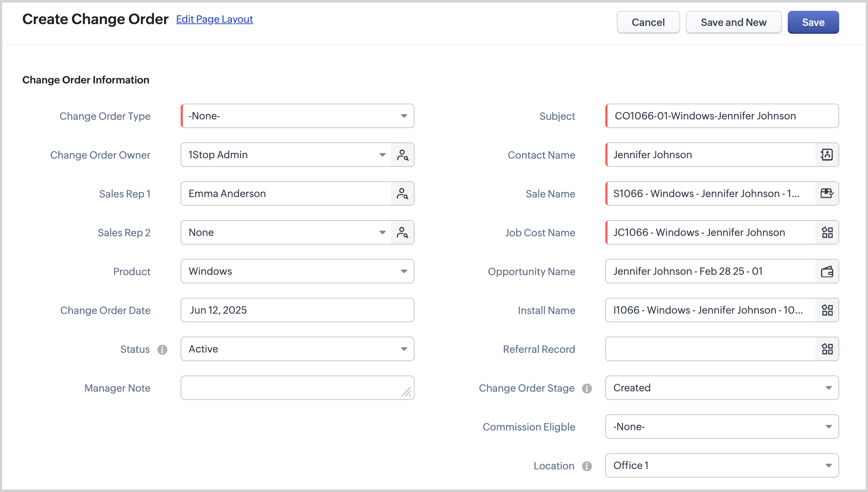
Task: Click the Save button
Action: tap(813, 22)
